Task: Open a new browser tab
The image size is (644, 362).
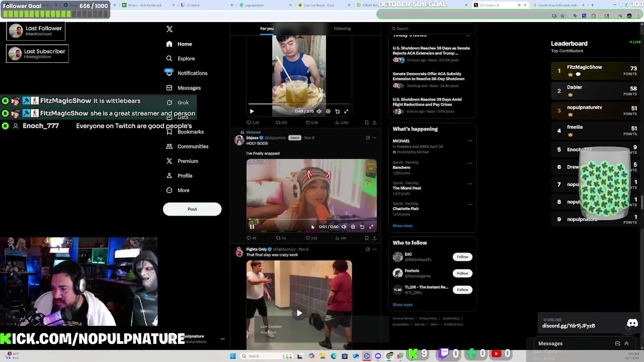Action: [592, 5]
